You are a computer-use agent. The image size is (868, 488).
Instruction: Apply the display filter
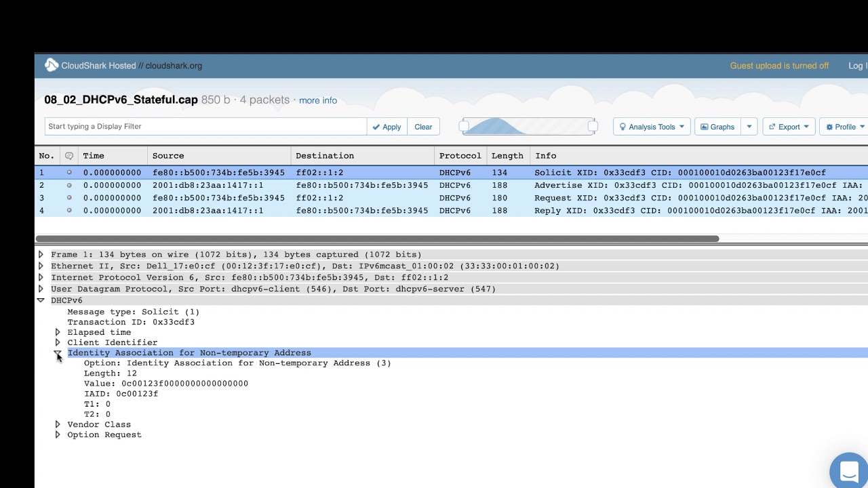(387, 127)
